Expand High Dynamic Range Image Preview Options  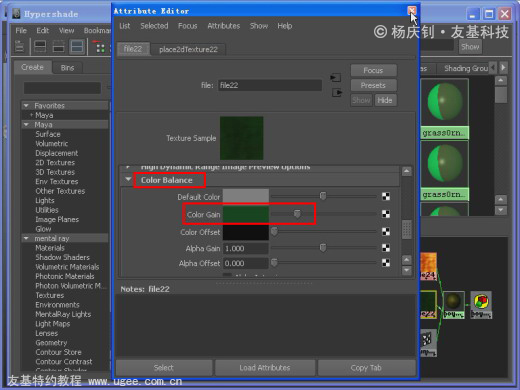tap(128, 167)
